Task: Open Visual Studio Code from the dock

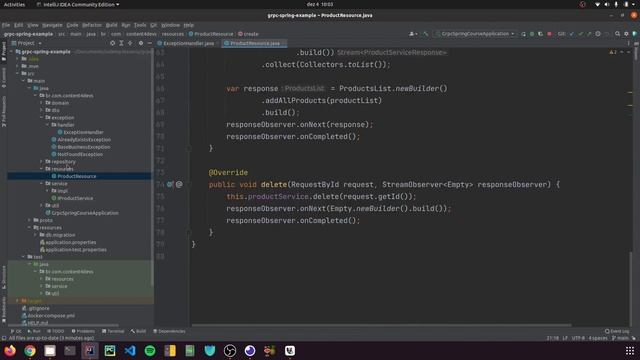Action: tap(130, 351)
